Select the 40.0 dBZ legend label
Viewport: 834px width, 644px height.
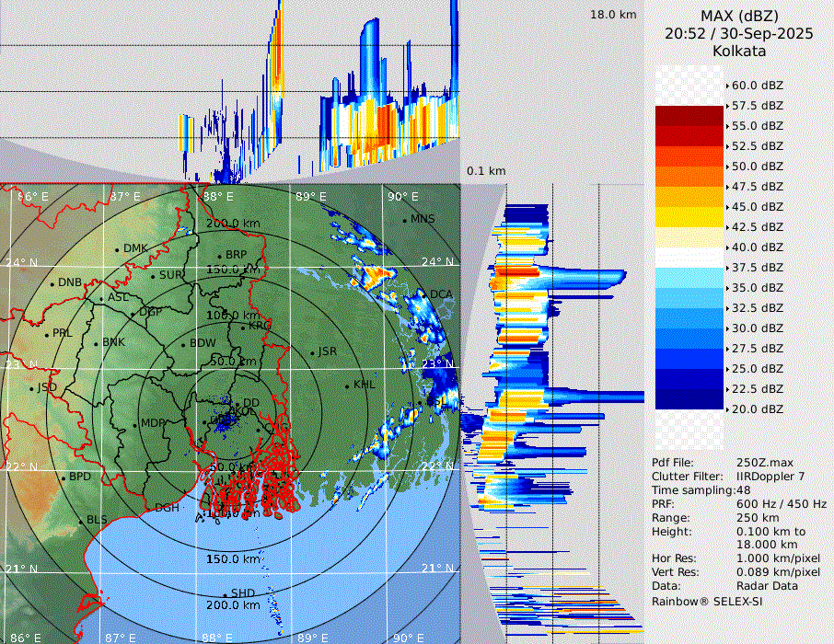pos(757,247)
